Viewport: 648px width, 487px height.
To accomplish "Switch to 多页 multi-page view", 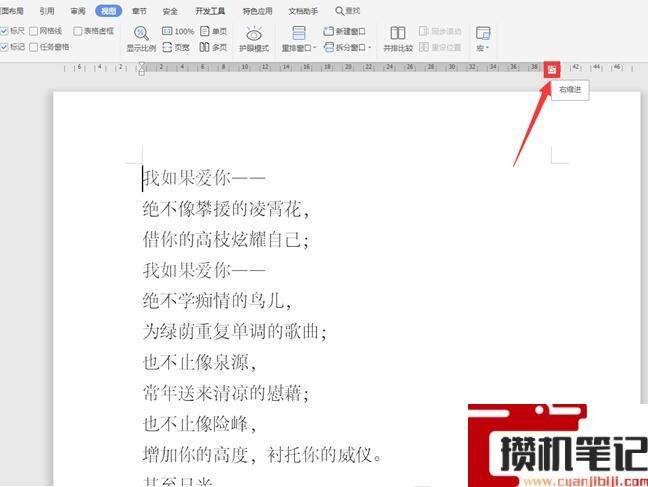I will (213, 48).
